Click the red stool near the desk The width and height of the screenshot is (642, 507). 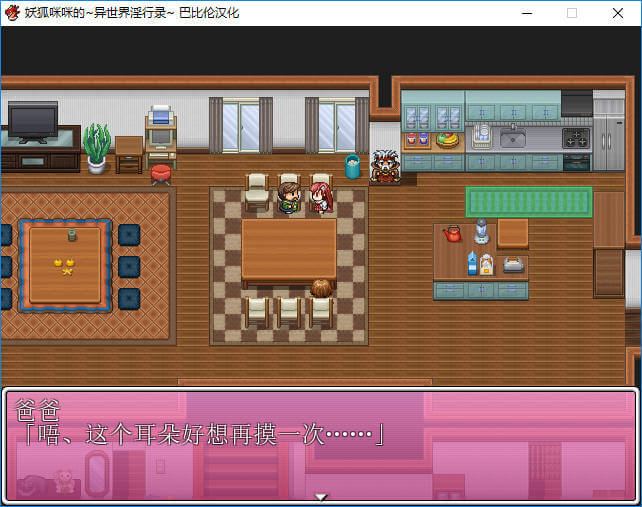click(160, 174)
